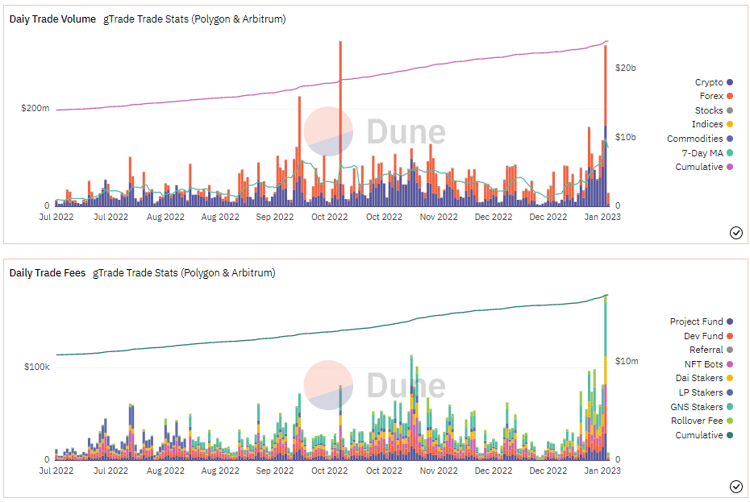Image resolution: width=750 pixels, height=502 pixels.
Task: Open gTrade Trade Stats link above fees chart
Action: [x=184, y=272]
